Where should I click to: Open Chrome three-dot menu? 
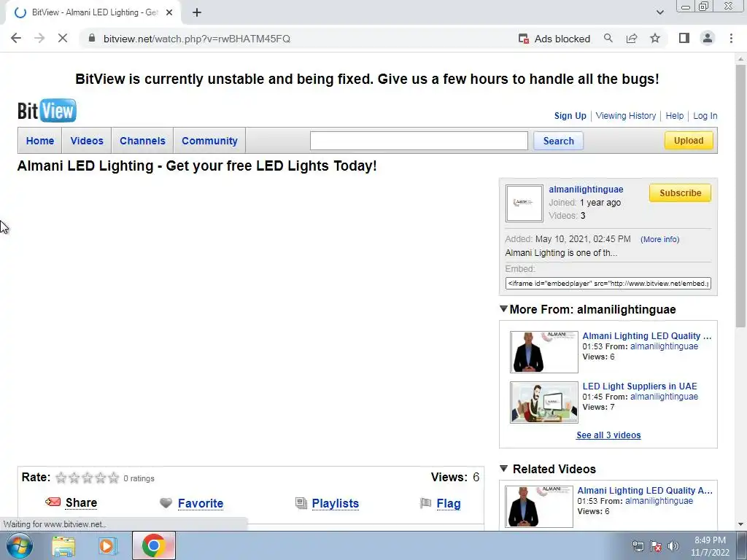pos(731,39)
